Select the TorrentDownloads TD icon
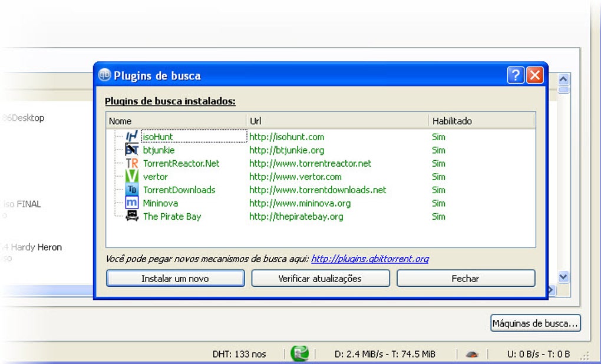601x364 pixels. [132, 190]
